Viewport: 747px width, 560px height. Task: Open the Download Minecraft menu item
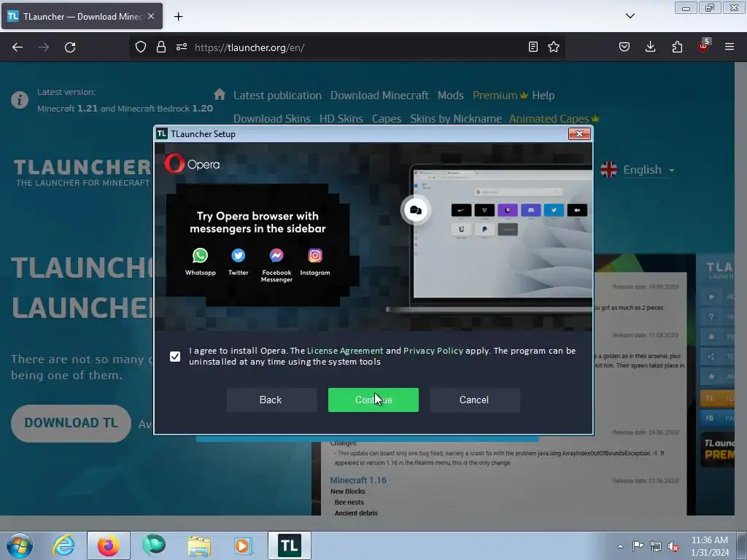coord(379,96)
